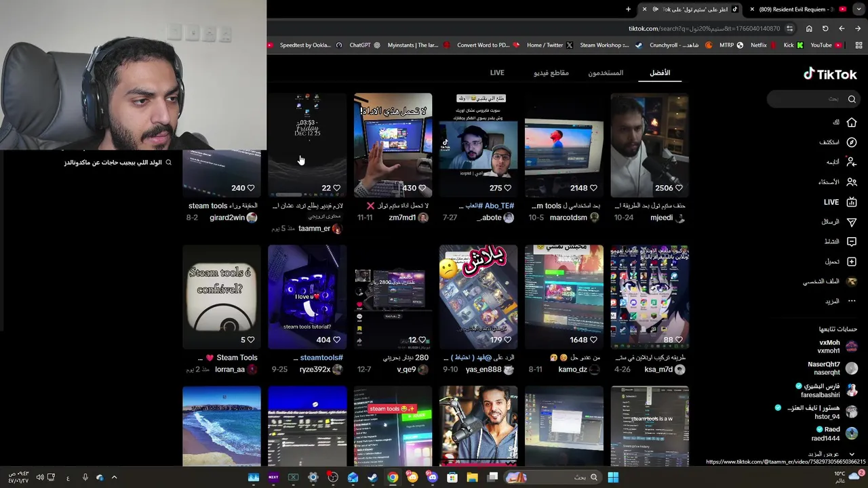Viewport: 868px width, 488px height.
Task: Open followed account vxMoh
Action: click(x=838, y=346)
